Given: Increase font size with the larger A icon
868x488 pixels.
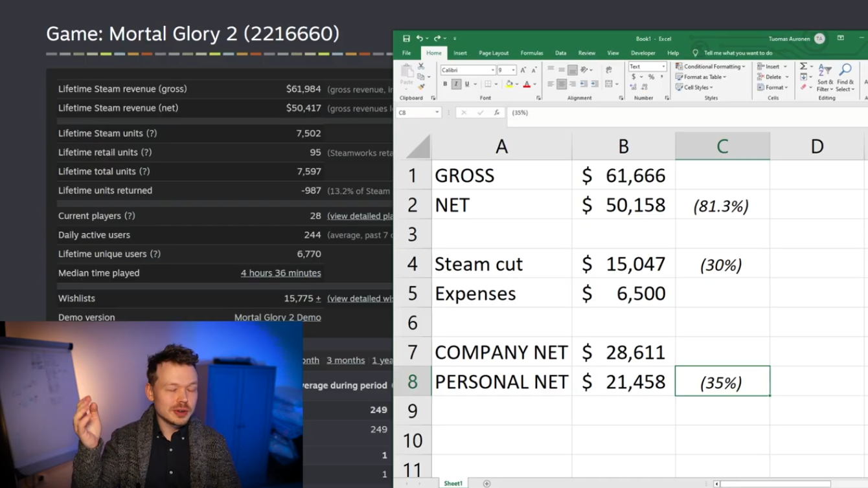Looking at the screenshot, I should 523,70.
